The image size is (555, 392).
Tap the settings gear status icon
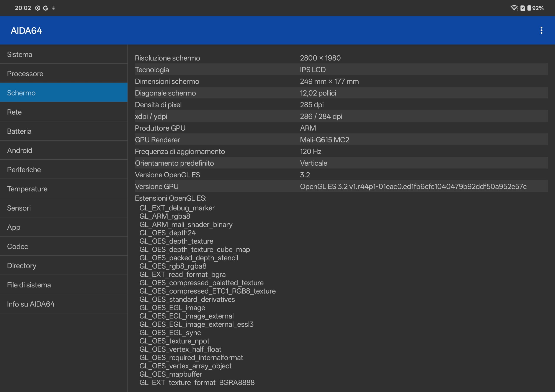[38, 8]
